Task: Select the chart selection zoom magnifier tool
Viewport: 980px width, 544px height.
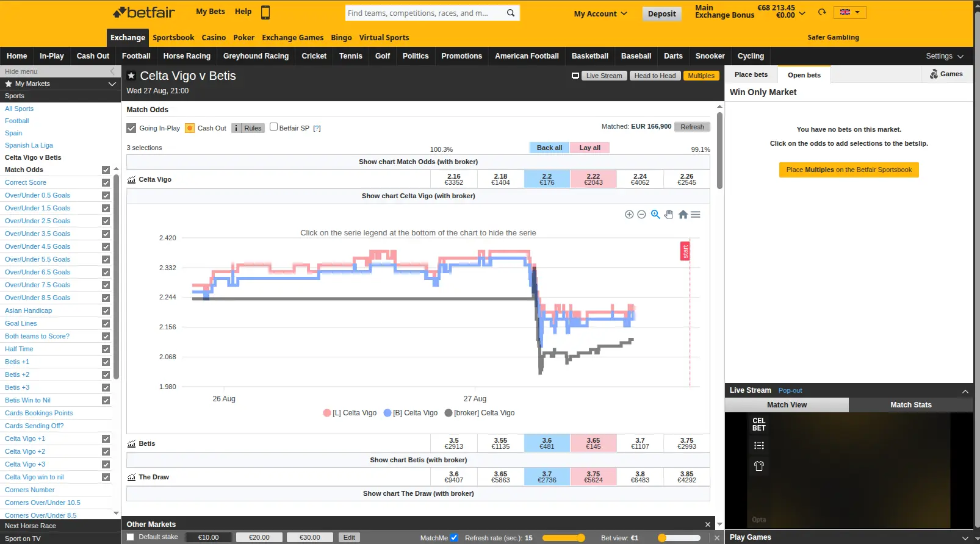Action: point(655,214)
